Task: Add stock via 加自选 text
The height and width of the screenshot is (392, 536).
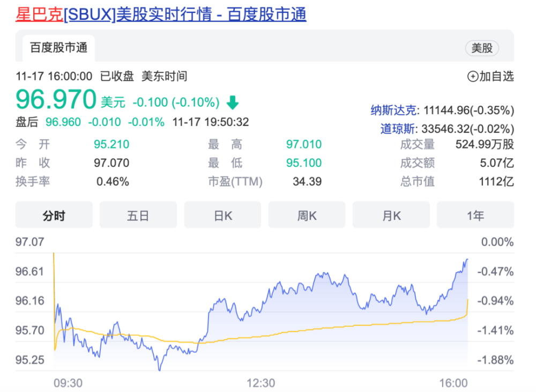Action: coord(497,76)
